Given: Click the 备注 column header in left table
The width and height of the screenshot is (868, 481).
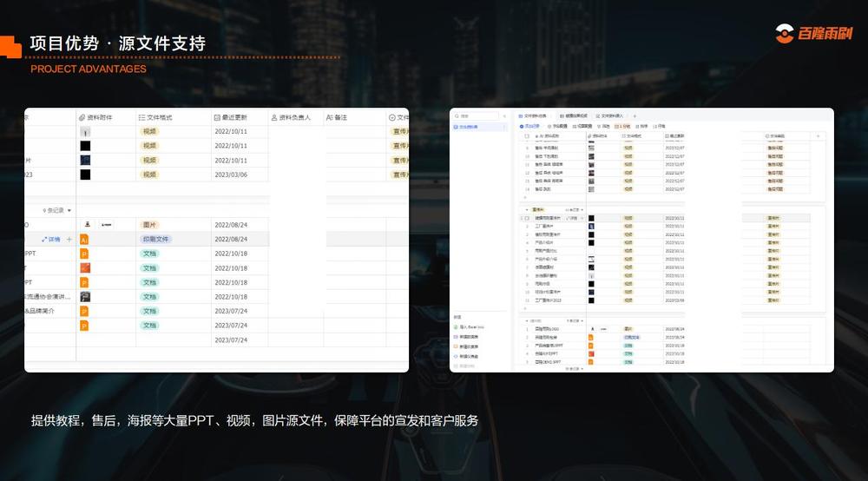Looking at the screenshot, I should [337, 117].
